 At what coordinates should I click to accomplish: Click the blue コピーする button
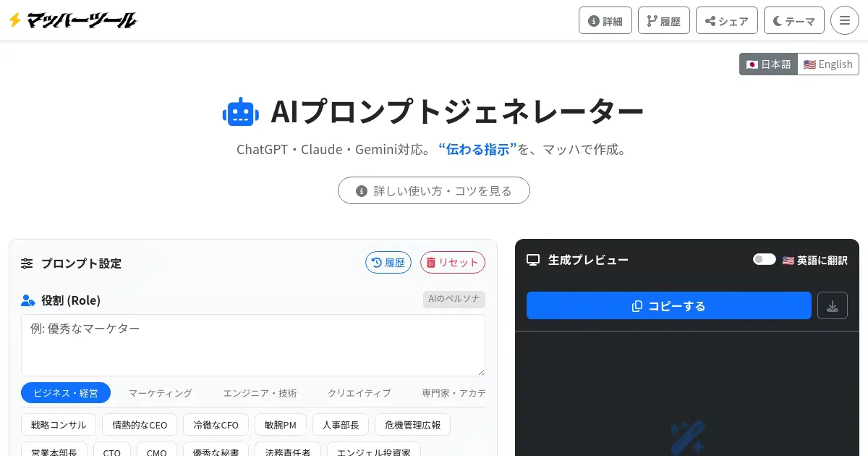668,305
